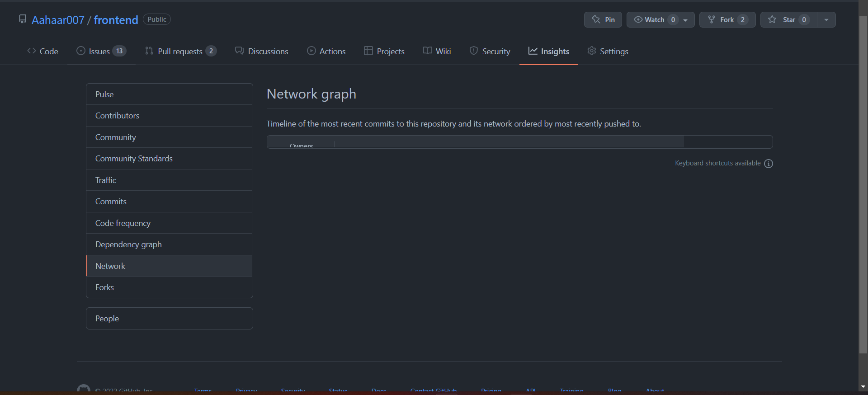Open the Pull requests tab
The width and height of the screenshot is (868, 395).
[x=180, y=51]
